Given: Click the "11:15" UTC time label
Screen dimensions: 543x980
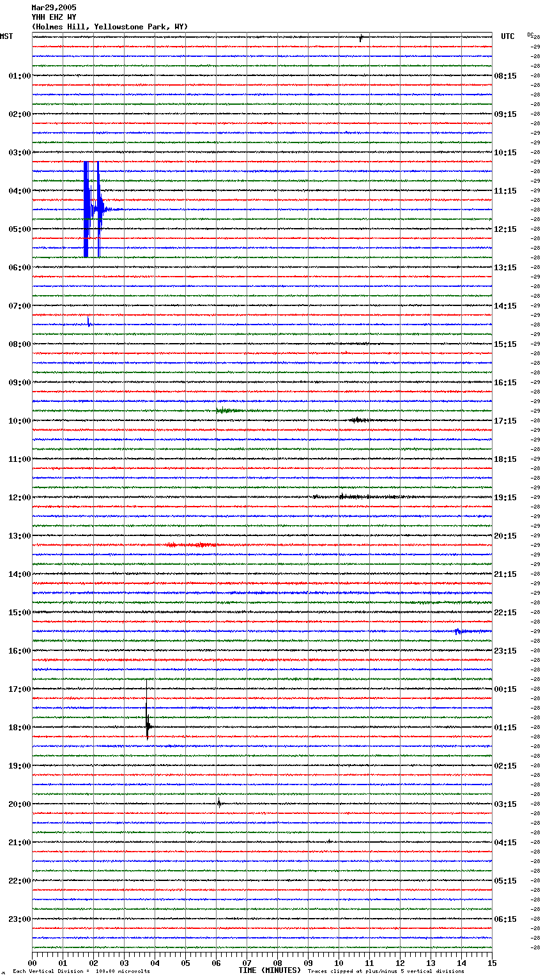Looking at the screenshot, I should pos(505,191).
